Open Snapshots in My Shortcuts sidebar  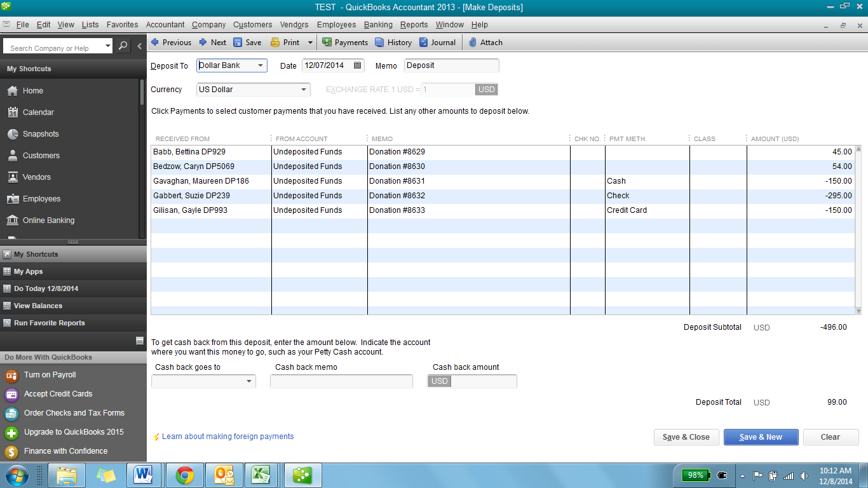coord(41,134)
